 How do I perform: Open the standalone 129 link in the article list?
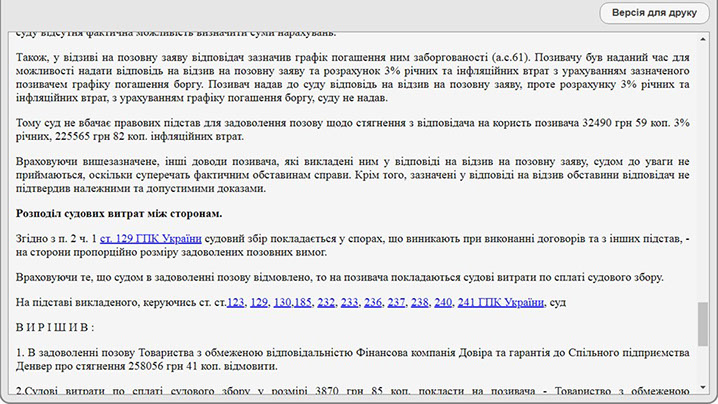(259, 302)
